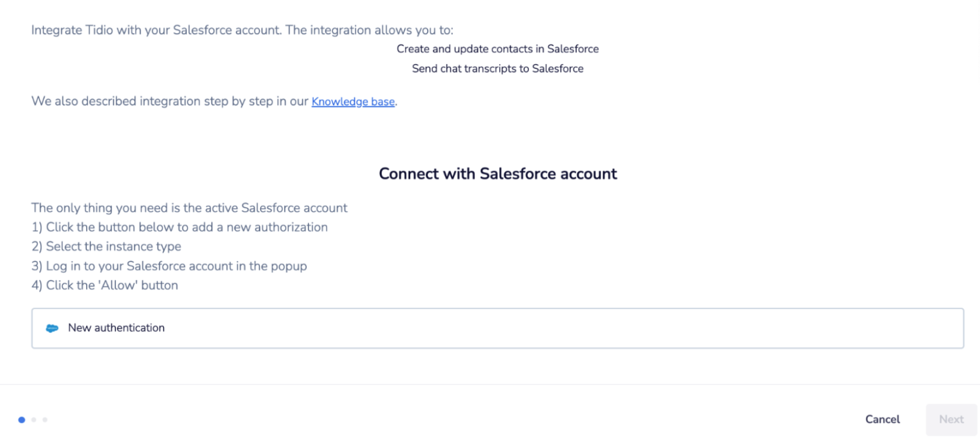
Task: Click the 'only thing you need' sentence
Action: [189, 208]
